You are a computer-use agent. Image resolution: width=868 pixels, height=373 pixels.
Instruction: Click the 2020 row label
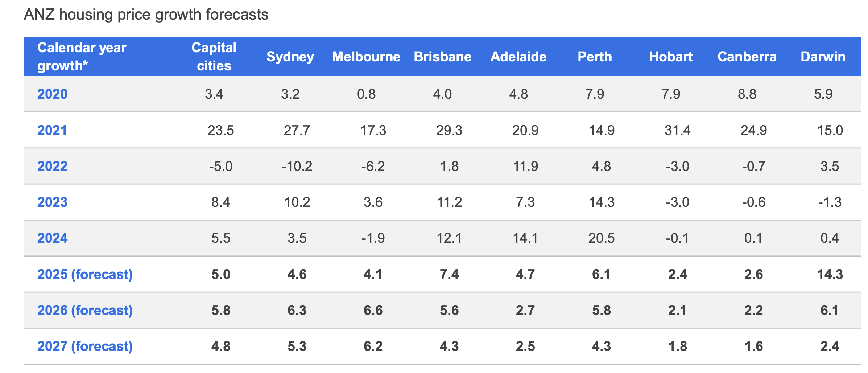(52, 94)
